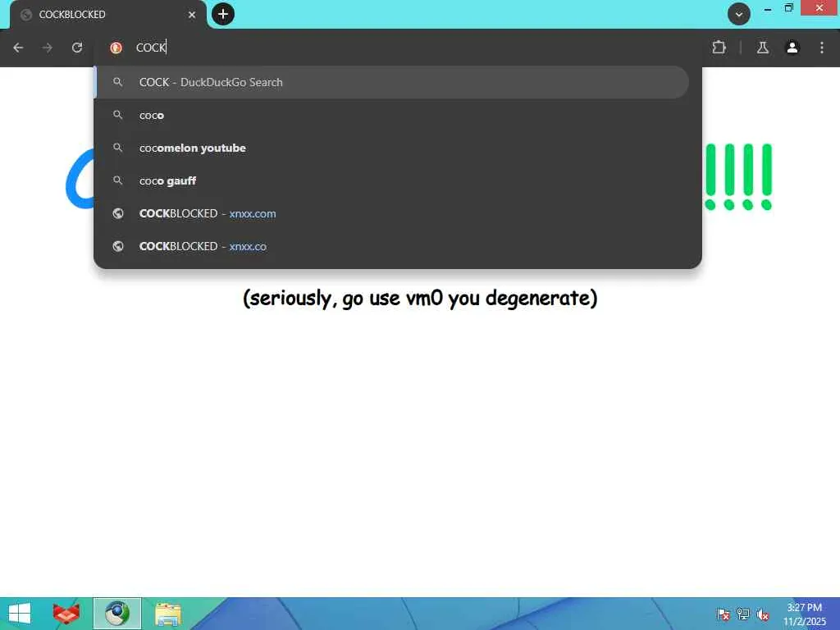Minimize the browser window
Image resolution: width=840 pixels, height=630 pixels.
(768, 9)
